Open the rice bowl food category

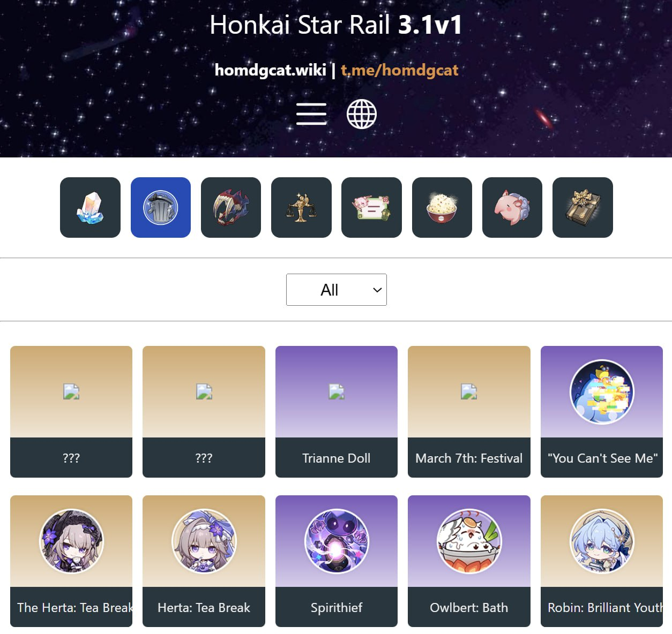tap(442, 207)
